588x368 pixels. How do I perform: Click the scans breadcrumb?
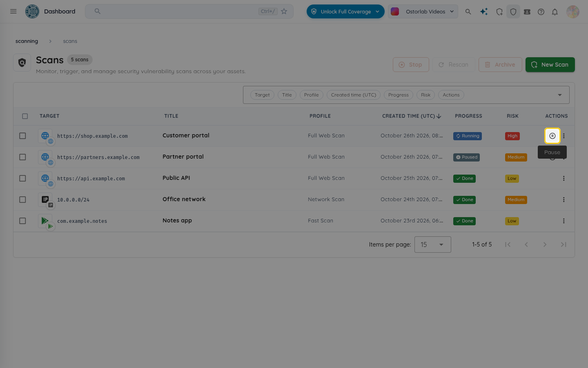pos(70,41)
